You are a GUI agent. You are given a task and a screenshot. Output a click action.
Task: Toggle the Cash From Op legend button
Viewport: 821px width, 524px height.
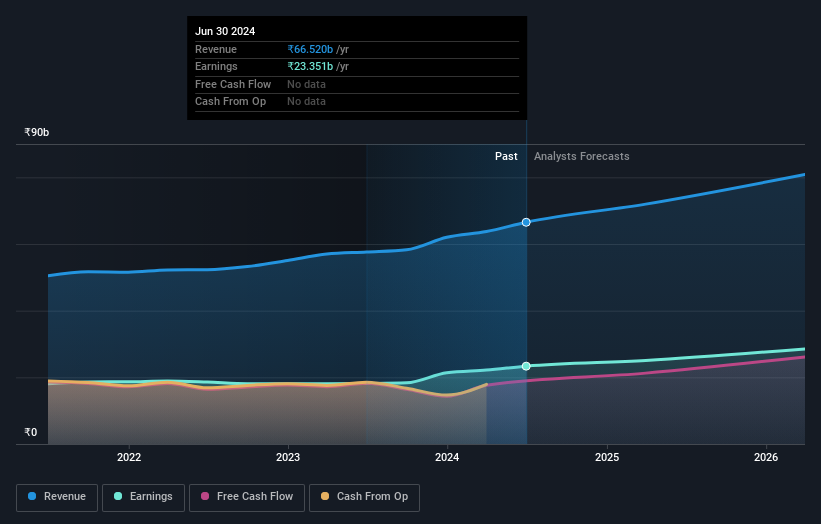pyautogui.click(x=364, y=497)
